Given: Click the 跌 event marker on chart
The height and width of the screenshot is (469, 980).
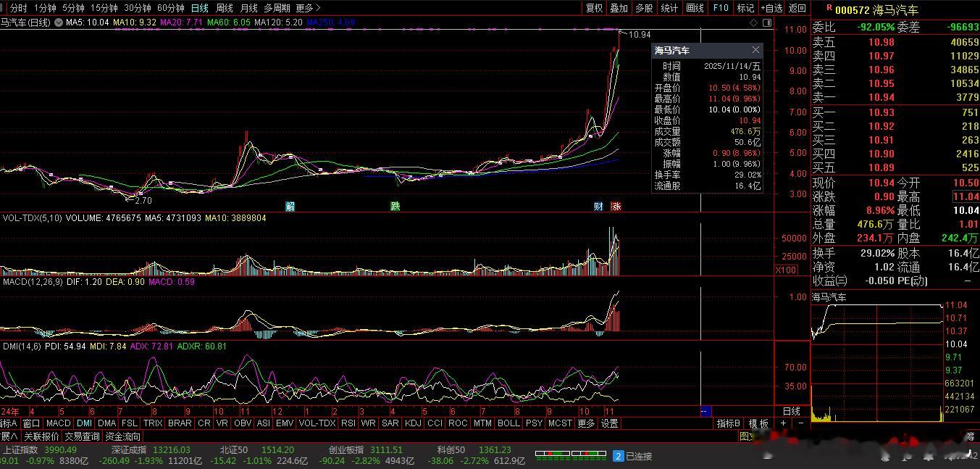Looking at the screenshot, I should pyautogui.click(x=395, y=206).
